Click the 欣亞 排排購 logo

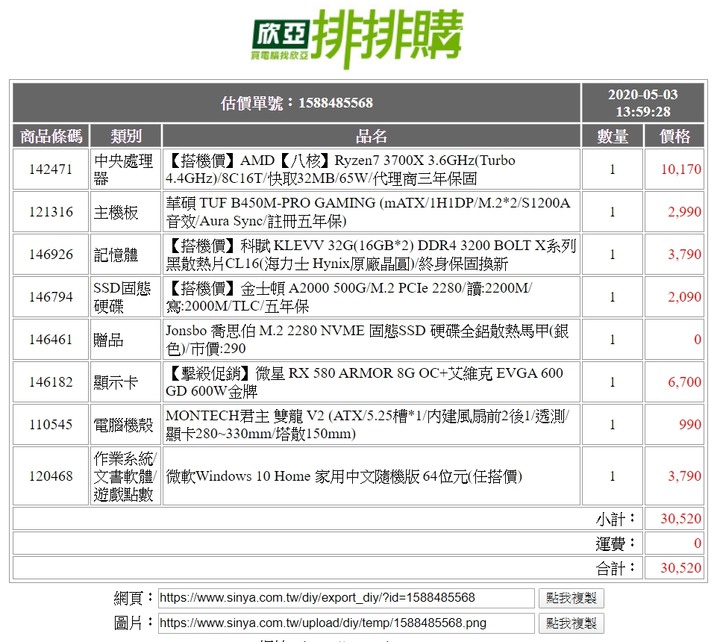pyautogui.click(x=358, y=39)
